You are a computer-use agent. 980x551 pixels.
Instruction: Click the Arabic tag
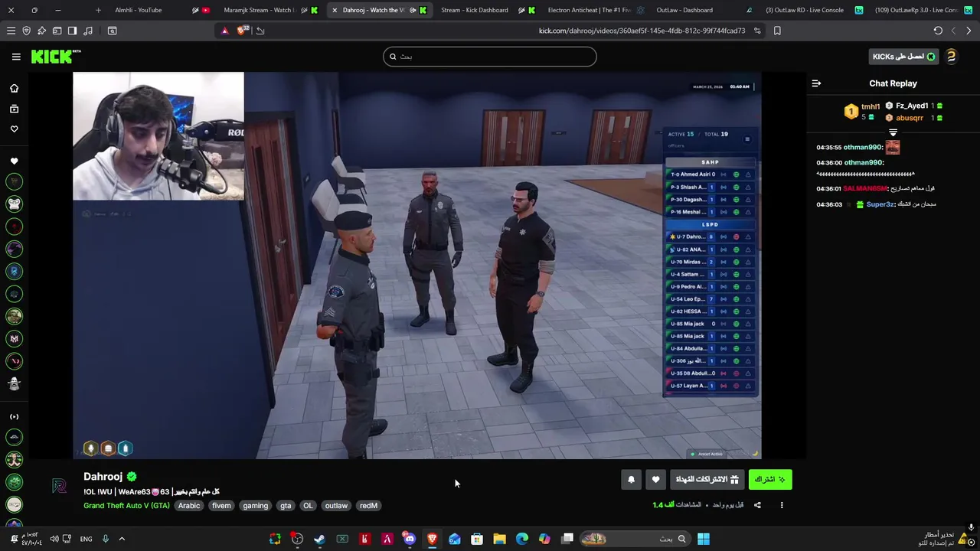tap(189, 506)
